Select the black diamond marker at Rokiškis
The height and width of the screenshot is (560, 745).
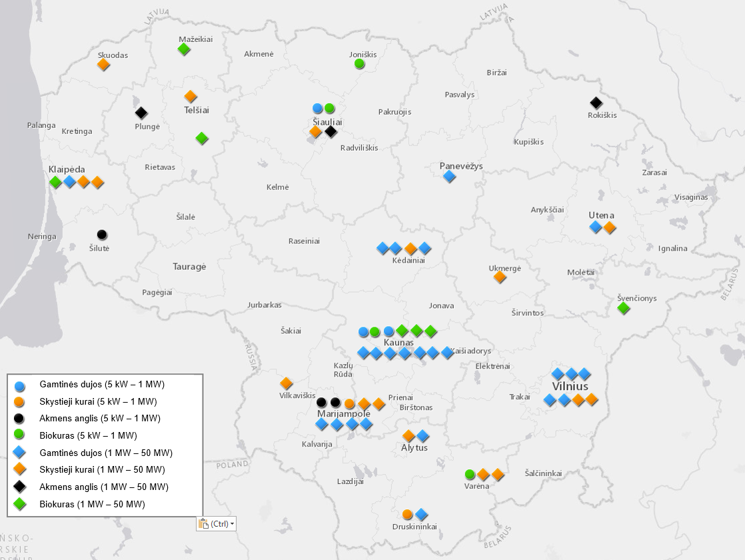pos(596,103)
